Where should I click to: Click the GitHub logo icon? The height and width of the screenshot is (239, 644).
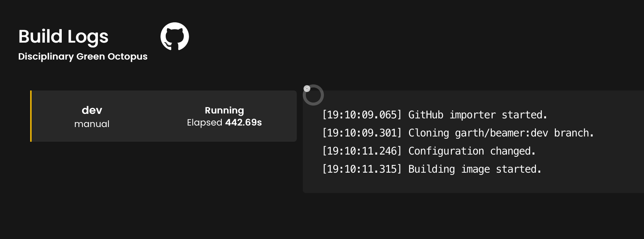[175, 36]
